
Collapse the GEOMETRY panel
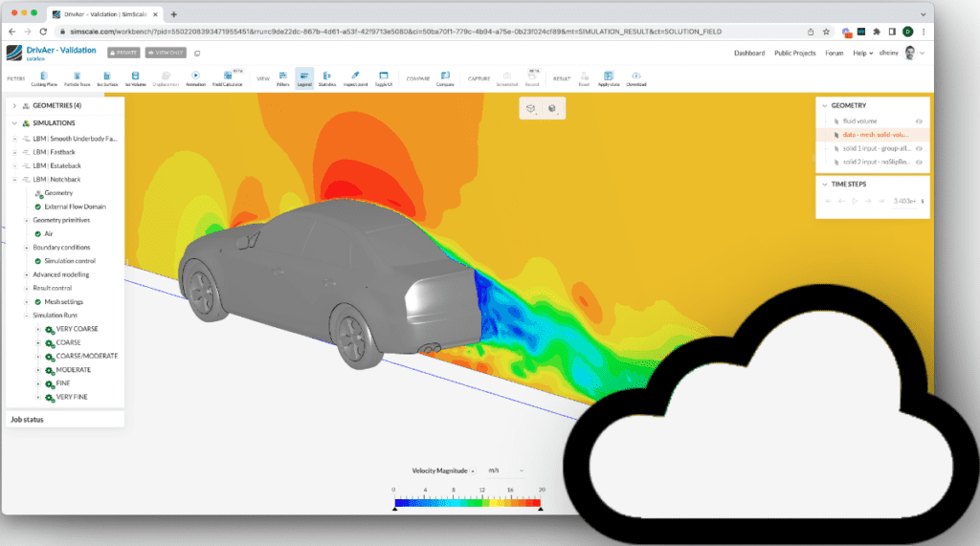[825, 105]
